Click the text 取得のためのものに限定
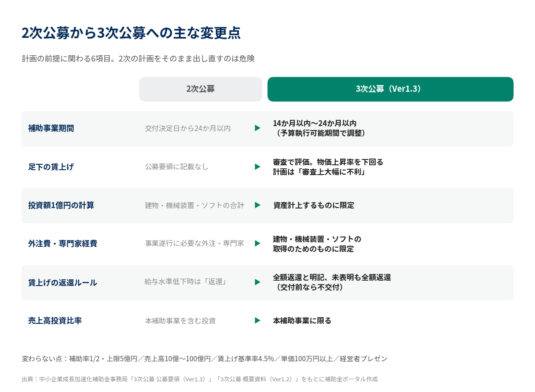535x392 pixels. [313, 249]
